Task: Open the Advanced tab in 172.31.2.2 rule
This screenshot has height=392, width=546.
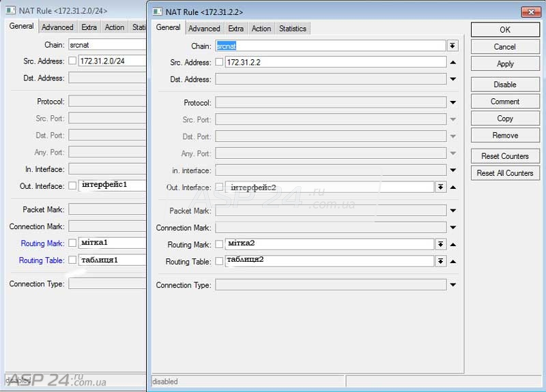Action: point(204,29)
